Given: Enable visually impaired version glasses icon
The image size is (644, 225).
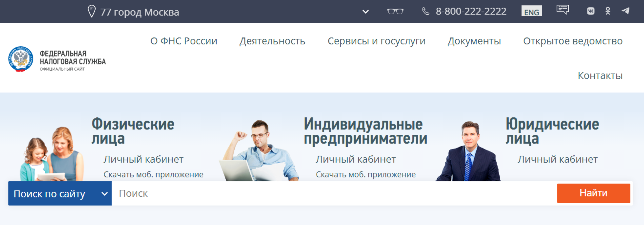Looking at the screenshot, I should 395,11.
